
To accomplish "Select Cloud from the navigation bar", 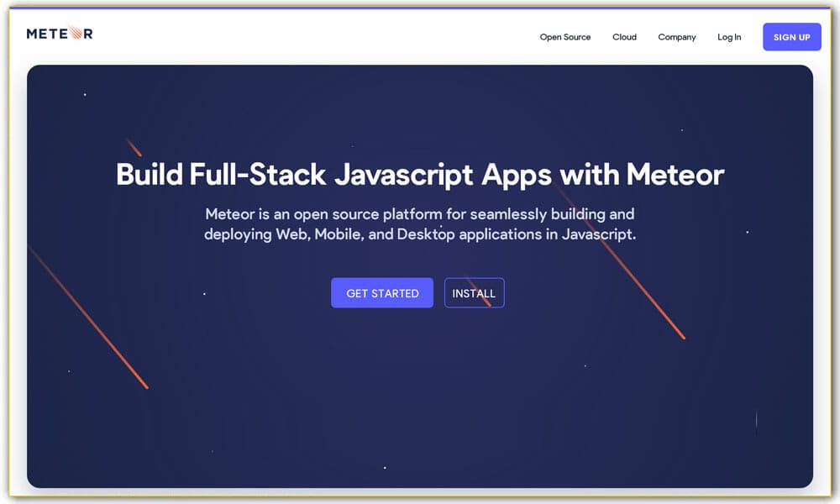I will (x=624, y=37).
